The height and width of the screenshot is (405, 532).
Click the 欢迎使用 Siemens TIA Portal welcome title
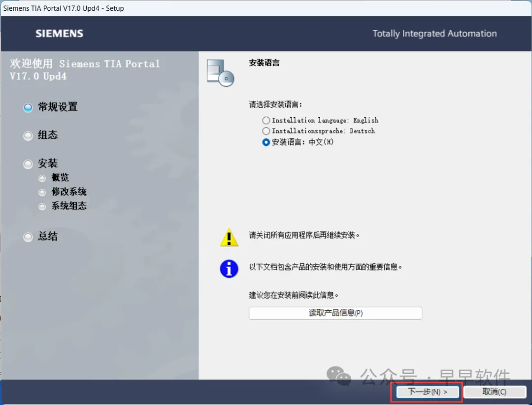[85, 70]
